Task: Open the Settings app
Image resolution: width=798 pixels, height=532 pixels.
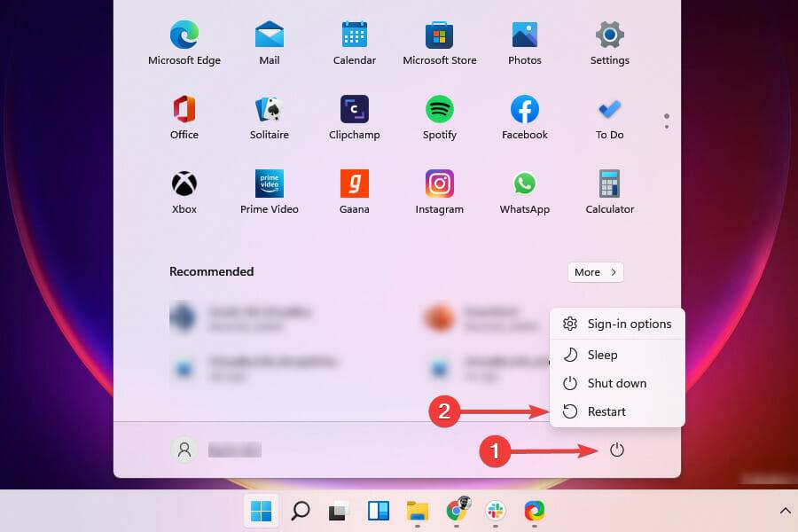Action: tap(610, 43)
